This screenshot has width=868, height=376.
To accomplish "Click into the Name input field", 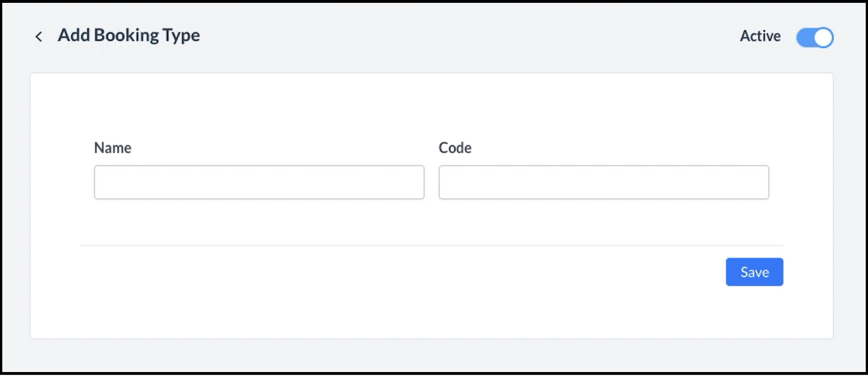I will pyautogui.click(x=259, y=182).
